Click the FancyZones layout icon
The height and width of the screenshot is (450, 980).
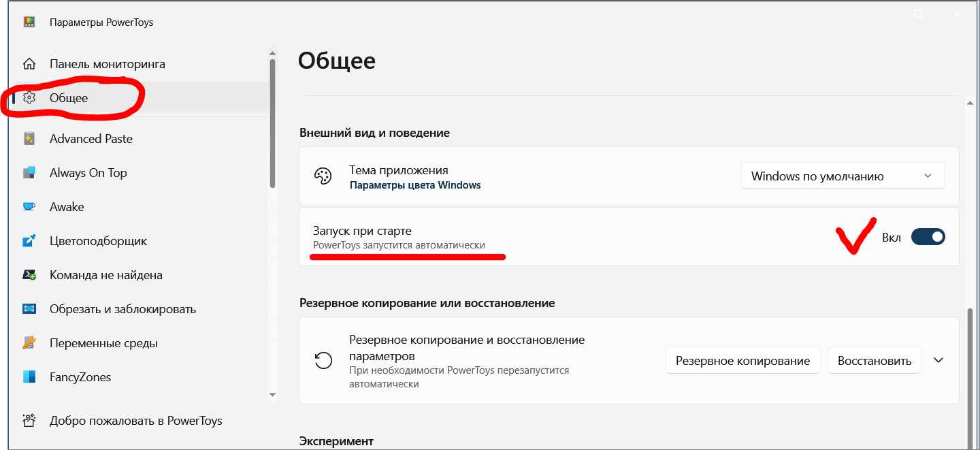pyautogui.click(x=29, y=377)
